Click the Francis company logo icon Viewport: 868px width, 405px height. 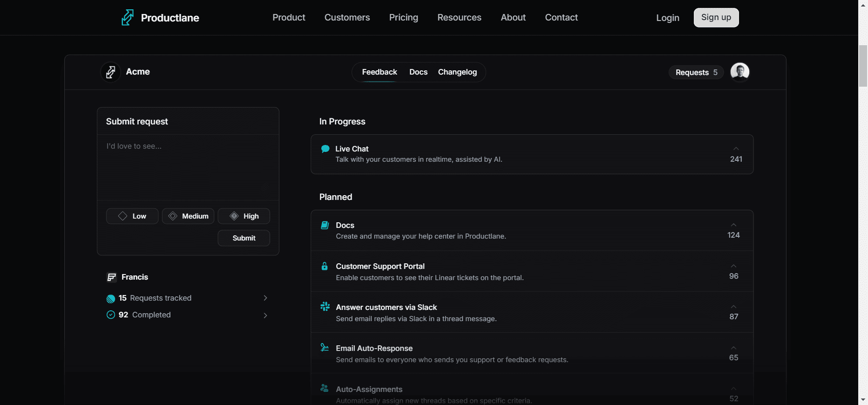[111, 277]
